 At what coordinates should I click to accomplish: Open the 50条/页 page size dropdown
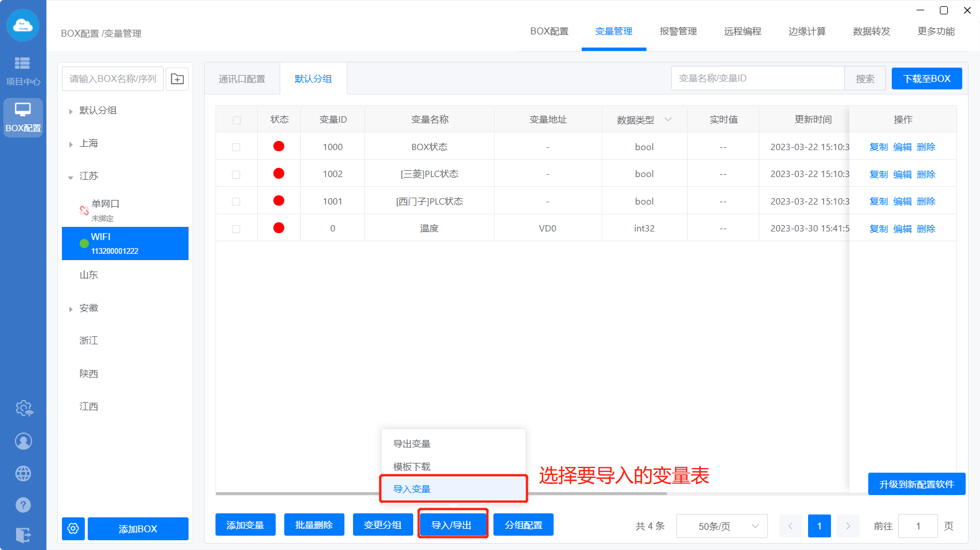click(x=722, y=526)
